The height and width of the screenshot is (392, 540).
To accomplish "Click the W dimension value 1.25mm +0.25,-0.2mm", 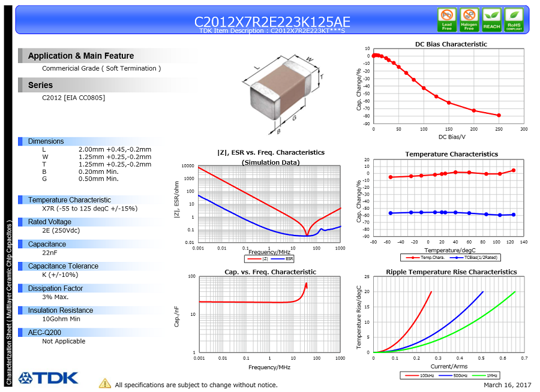I will (x=115, y=157).
